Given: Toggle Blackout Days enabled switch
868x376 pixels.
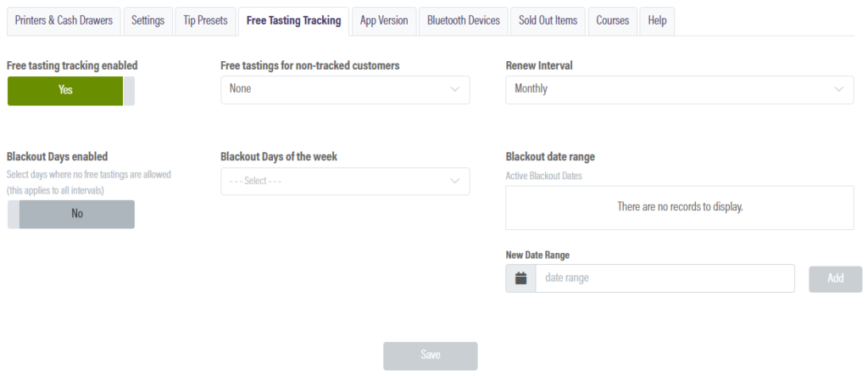Looking at the screenshot, I should coord(71,214).
